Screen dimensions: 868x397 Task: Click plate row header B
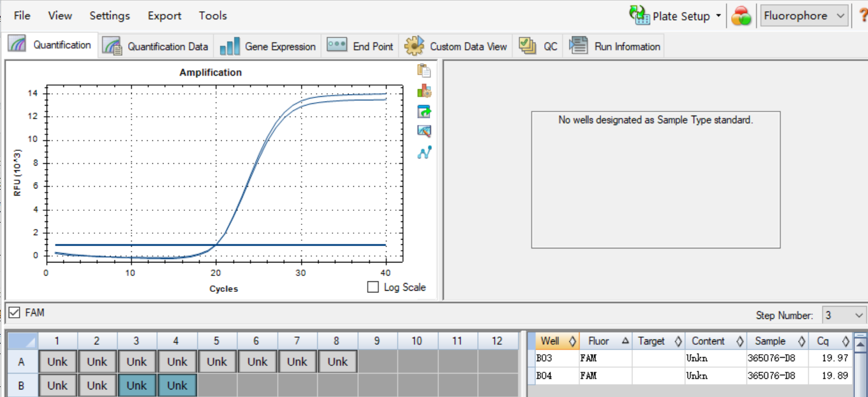point(22,385)
